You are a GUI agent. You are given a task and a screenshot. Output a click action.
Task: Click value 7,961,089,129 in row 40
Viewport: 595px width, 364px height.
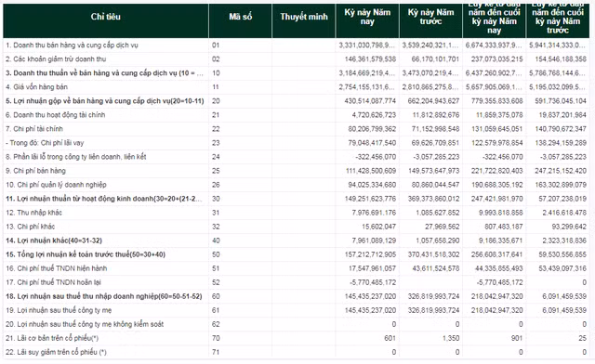(x=374, y=240)
